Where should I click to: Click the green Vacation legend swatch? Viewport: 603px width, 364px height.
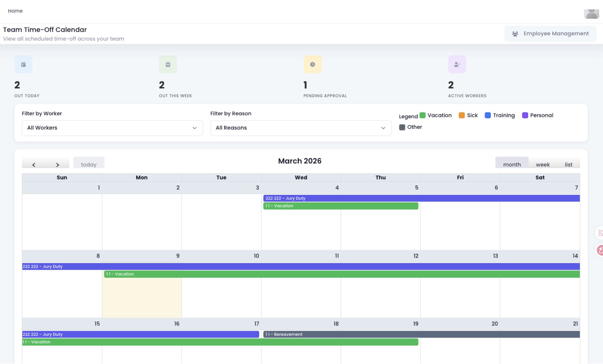pyautogui.click(x=422, y=115)
